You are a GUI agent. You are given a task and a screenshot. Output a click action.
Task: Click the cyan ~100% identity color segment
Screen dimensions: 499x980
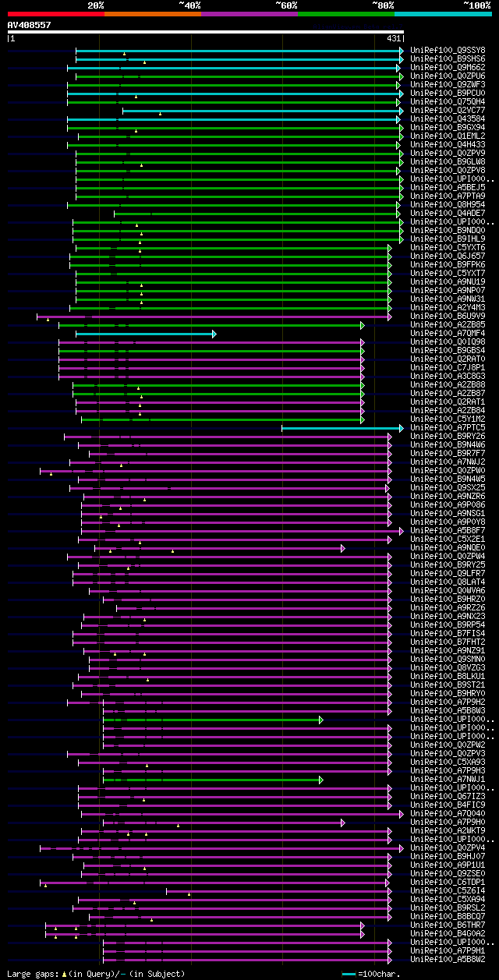(x=443, y=14)
